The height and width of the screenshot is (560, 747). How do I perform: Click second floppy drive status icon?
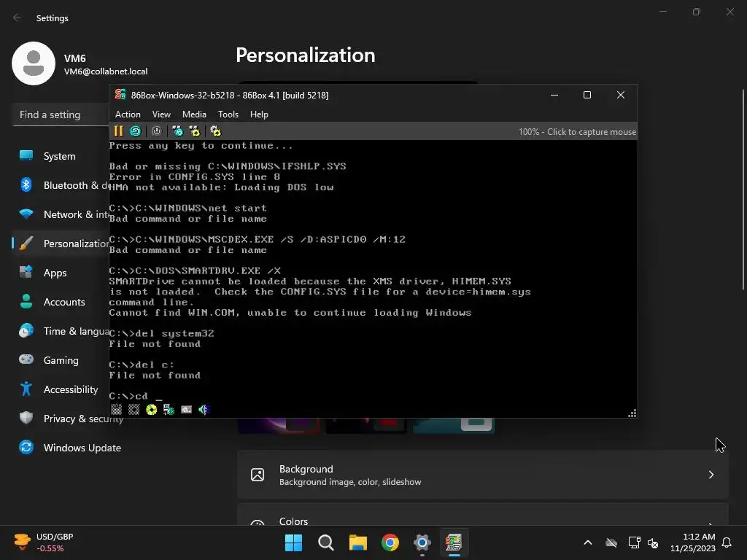(x=134, y=410)
